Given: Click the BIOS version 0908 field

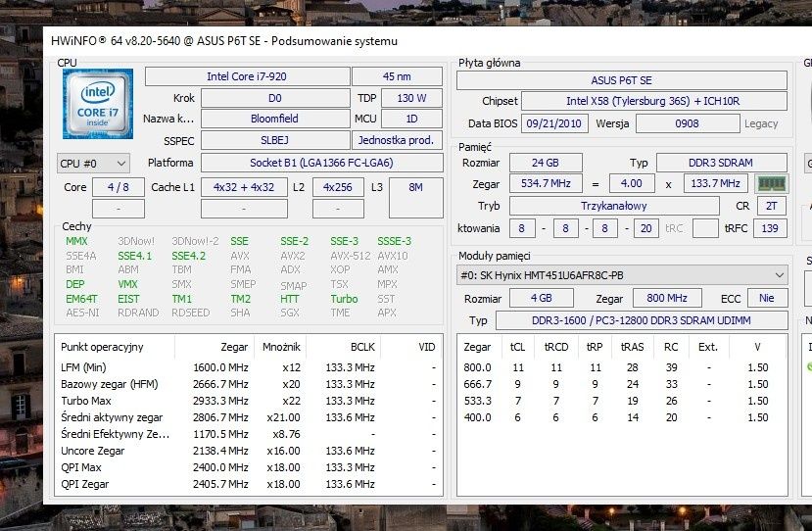Looking at the screenshot, I should click(x=688, y=123).
